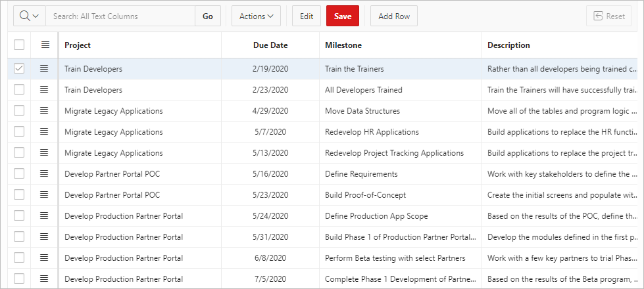
Task: Open row actions menu for All Developers Trained row
Action: pyautogui.click(x=44, y=89)
